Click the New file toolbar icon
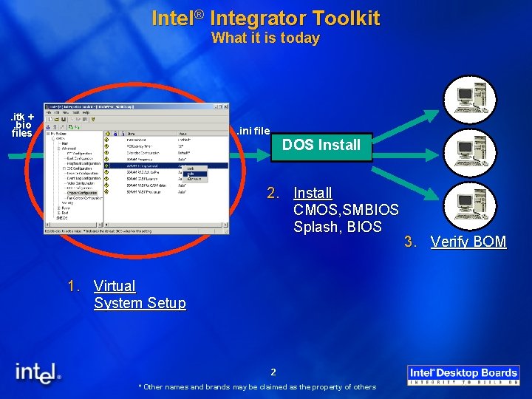The image size is (532, 399). (50, 120)
